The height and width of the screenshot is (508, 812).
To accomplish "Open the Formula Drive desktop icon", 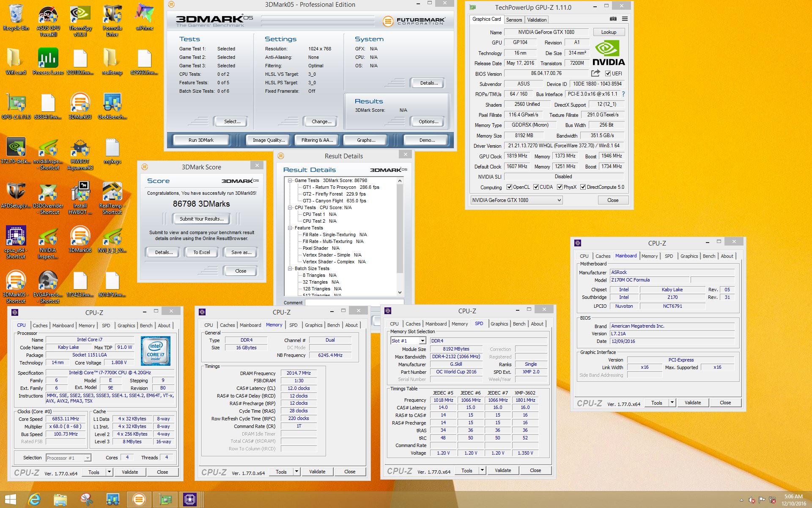I will tap(112, 20).
